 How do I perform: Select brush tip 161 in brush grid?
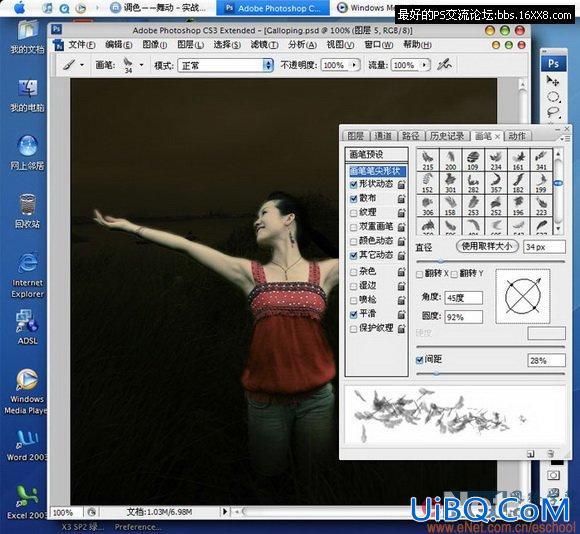pyautogui.click(x=518, y=160)
